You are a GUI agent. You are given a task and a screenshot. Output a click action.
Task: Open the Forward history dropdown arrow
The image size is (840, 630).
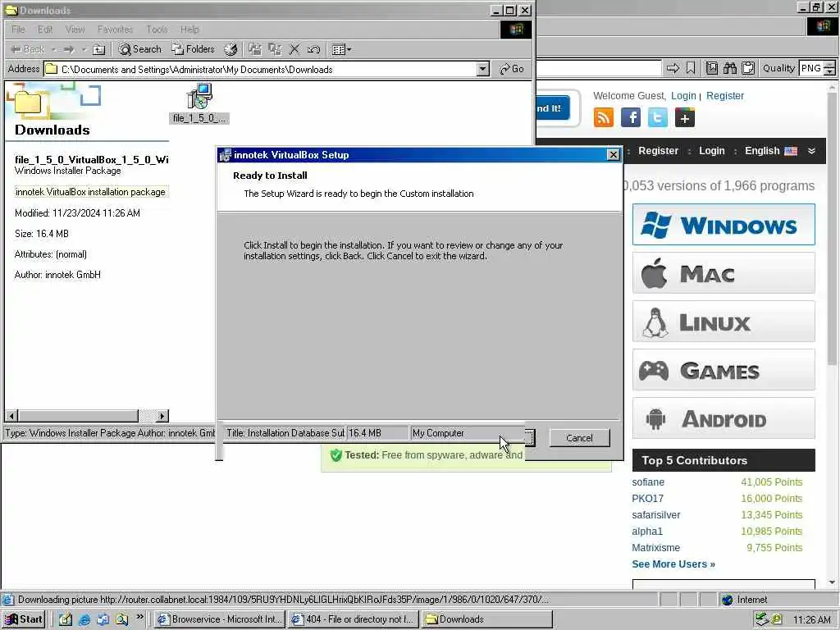point(84,49)
